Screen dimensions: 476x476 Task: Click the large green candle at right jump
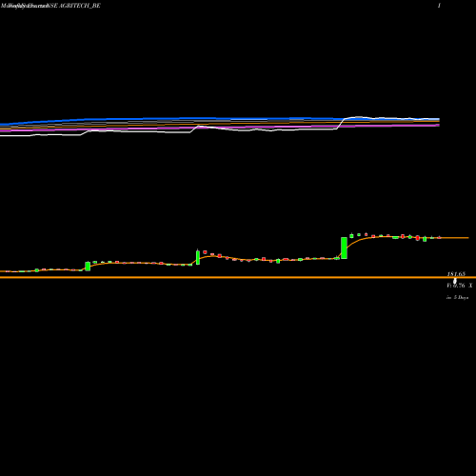coord(344,248)
